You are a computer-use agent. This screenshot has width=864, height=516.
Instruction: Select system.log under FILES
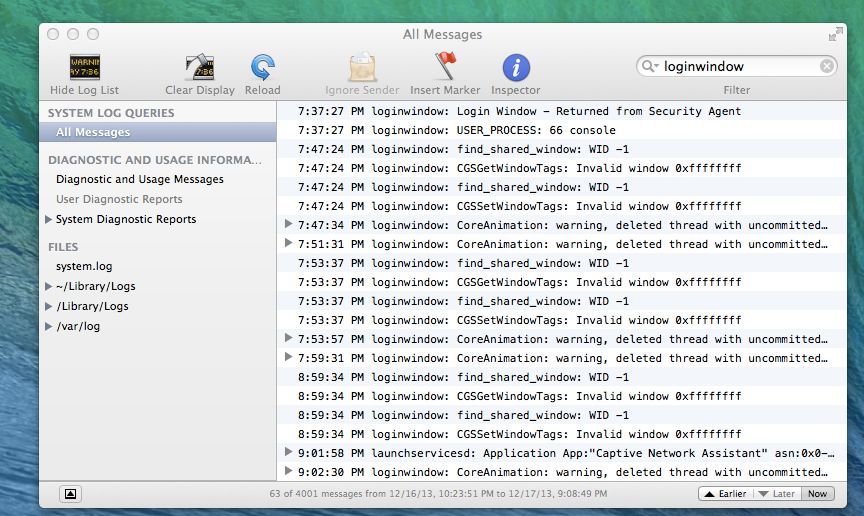pos(84,266)
